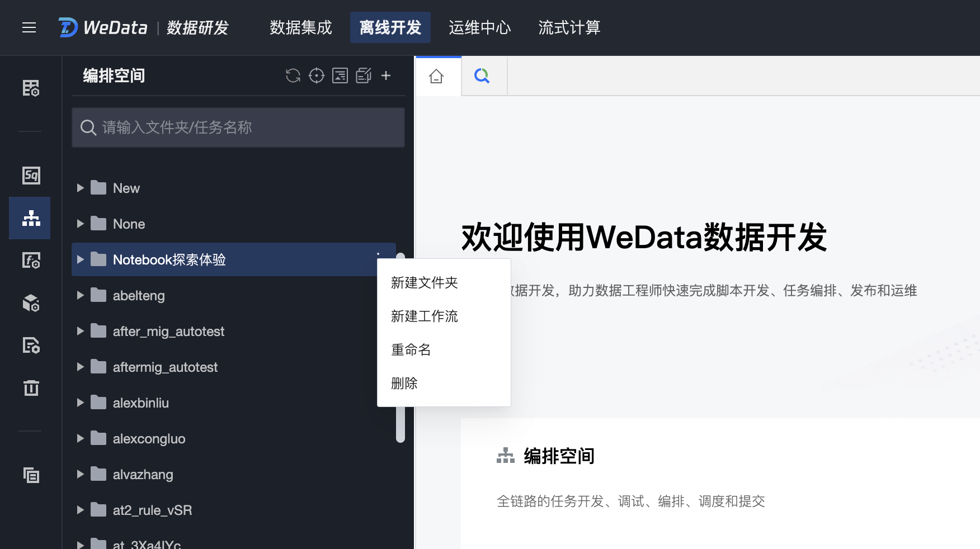Image resolution: width=980 pixels, height=549 pixels.
Task: Click the folder tree vertical scrollbar
Action: coord(401,348)
